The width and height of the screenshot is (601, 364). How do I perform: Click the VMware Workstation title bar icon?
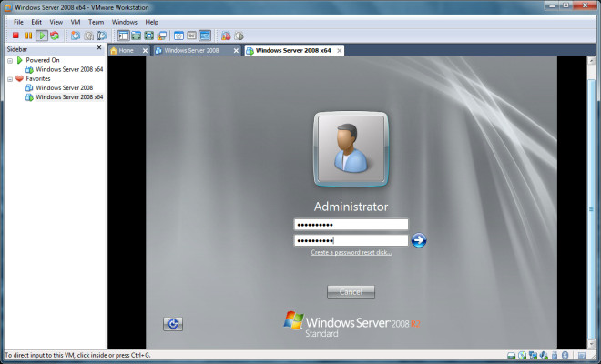pos(8,7)
